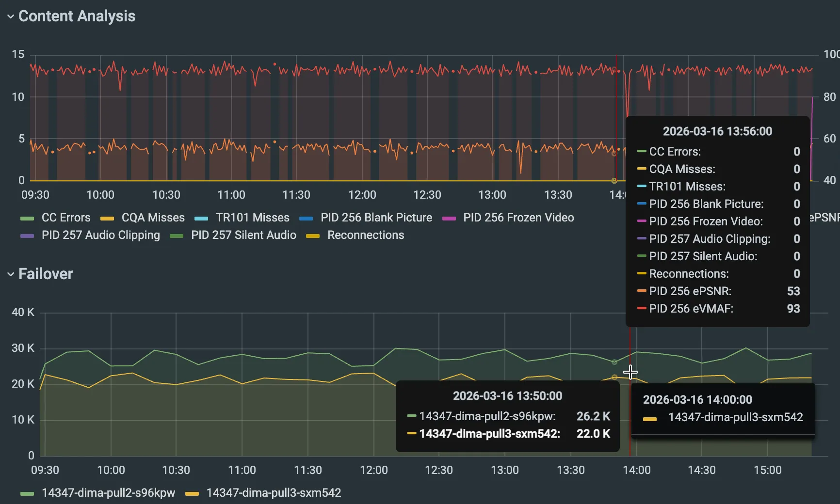
Task: Click PID 256 Frozen Video legend swatch
Action: click(x=449, y=219)
